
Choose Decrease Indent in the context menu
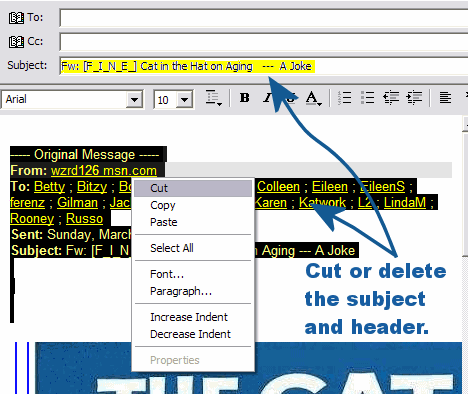193,334
